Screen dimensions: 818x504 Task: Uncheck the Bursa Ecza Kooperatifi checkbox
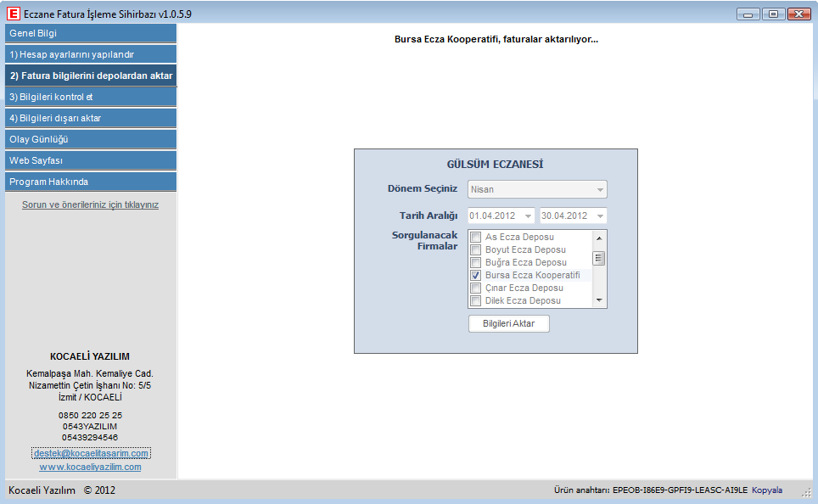click(x=476, y=276)
